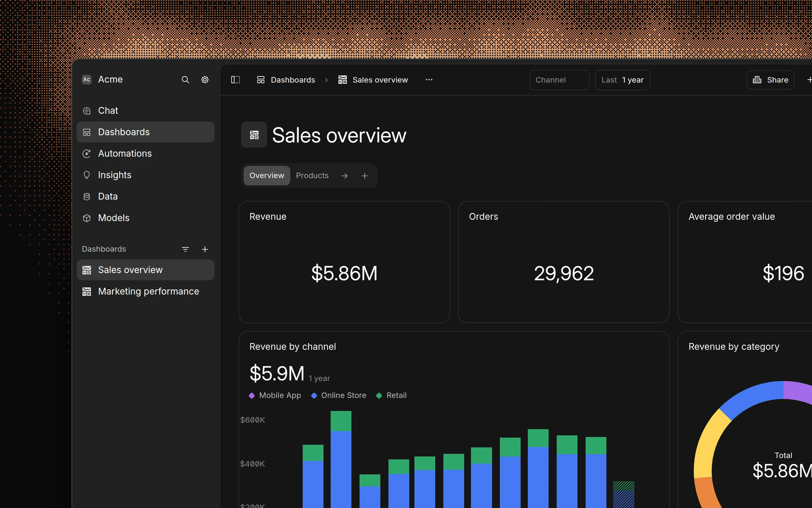Image resolution: width=812 pixels, height=508 pixels.
Task: Filter the Dashboards list
Action: [185, 249]
